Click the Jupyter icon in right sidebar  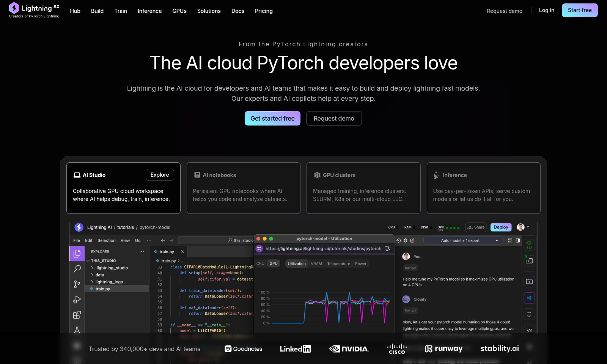[x=529, y=314]
